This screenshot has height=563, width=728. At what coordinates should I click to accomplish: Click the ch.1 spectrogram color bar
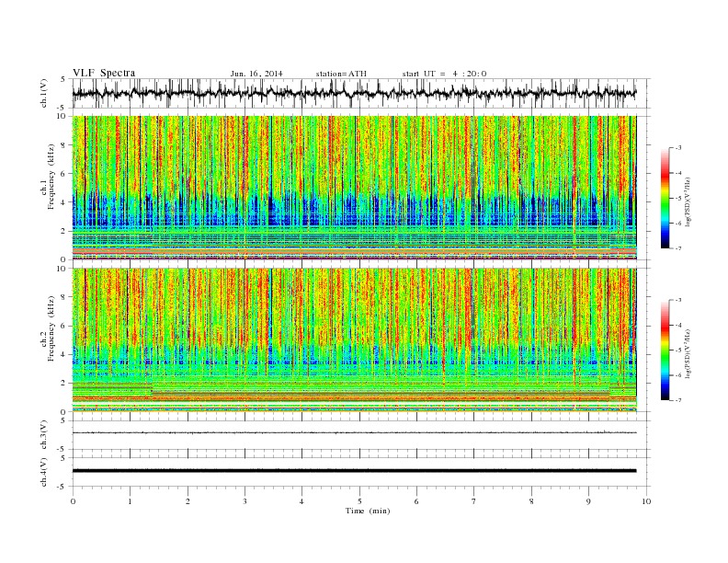pos(665,199)
